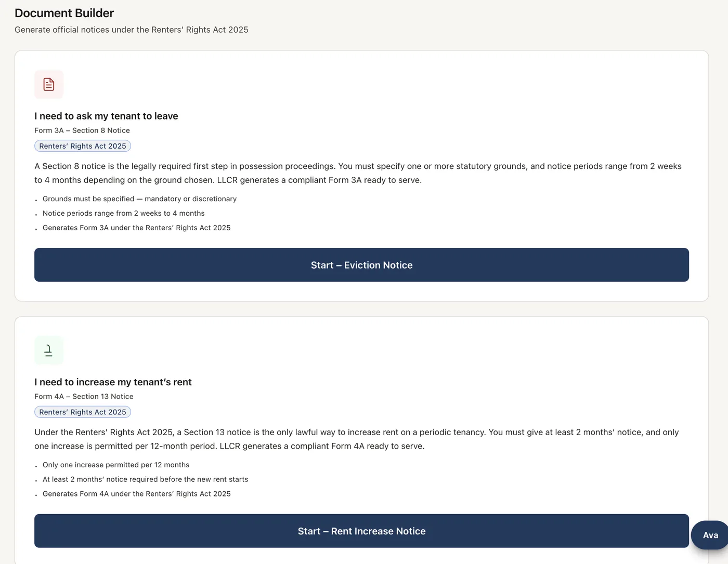Click 'Form 3A – Section 8 Notice' subtitle
The width and height of the screenshot is (728, 564).
82,130
